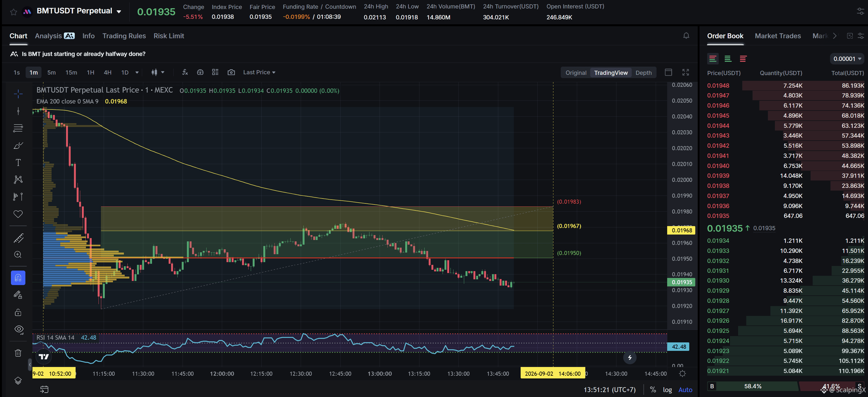The width and height of the screenshot is (868, 397).
Task: Click the 0.01939 ask price row
Action: click(x=785, y=176)
